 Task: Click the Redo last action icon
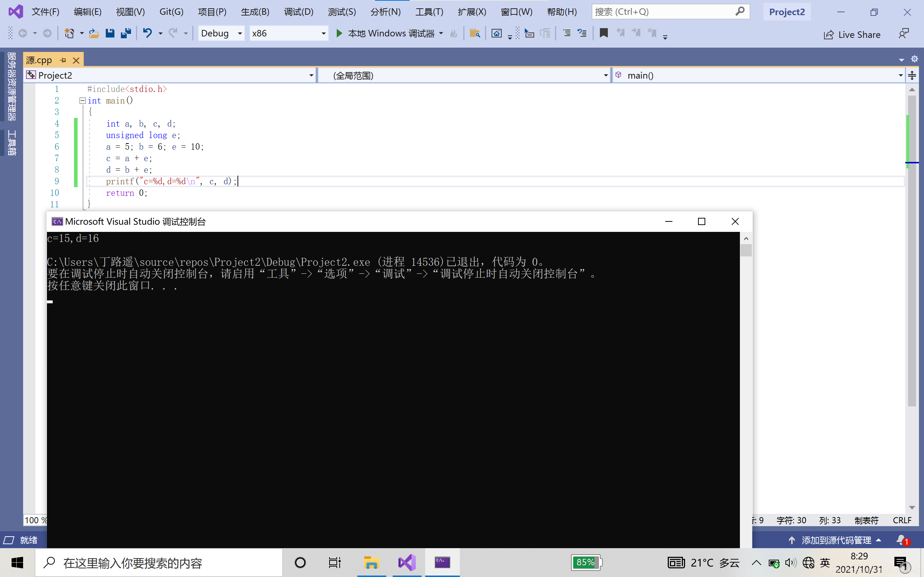click(173, 33)
